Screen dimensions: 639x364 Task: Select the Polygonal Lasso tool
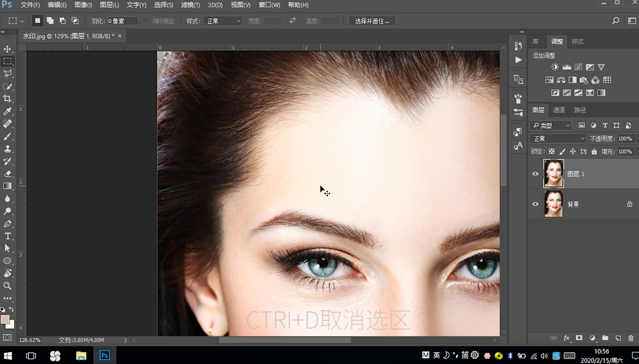click(7, 74)
